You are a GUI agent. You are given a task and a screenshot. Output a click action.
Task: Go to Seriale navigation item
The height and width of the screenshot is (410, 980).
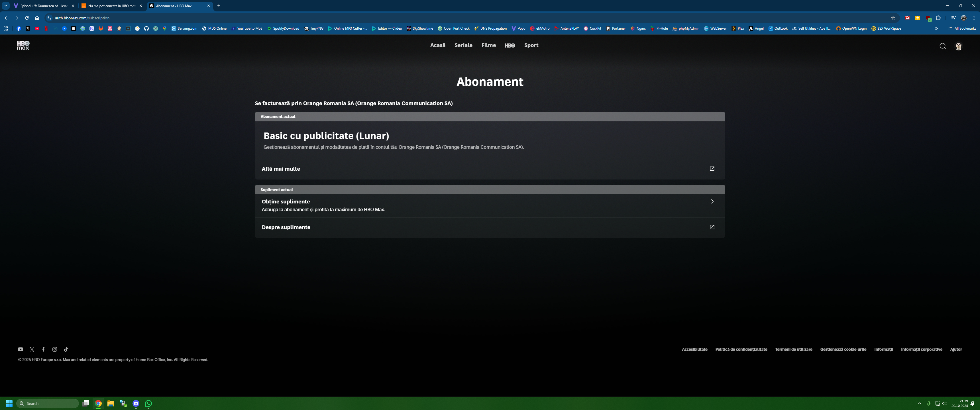coord(463,45)
